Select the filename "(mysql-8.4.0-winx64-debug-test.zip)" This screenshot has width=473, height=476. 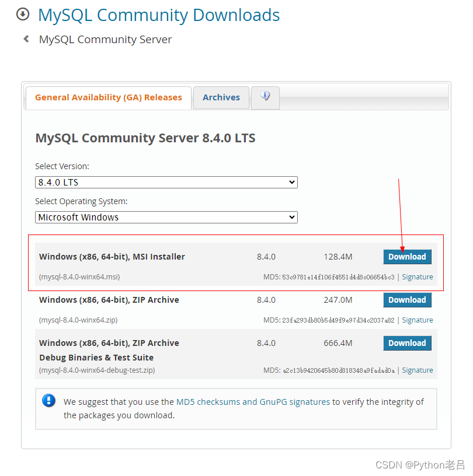[x=97, y=370]
